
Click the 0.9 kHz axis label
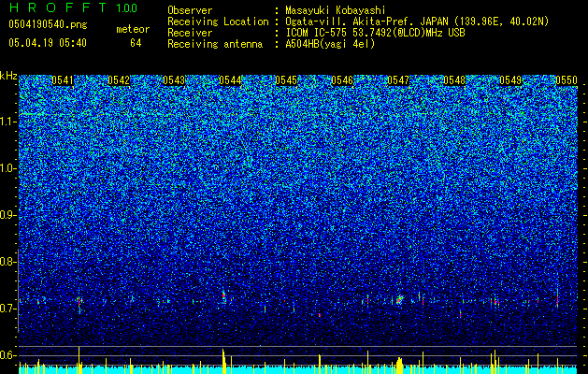coord(8,215)
